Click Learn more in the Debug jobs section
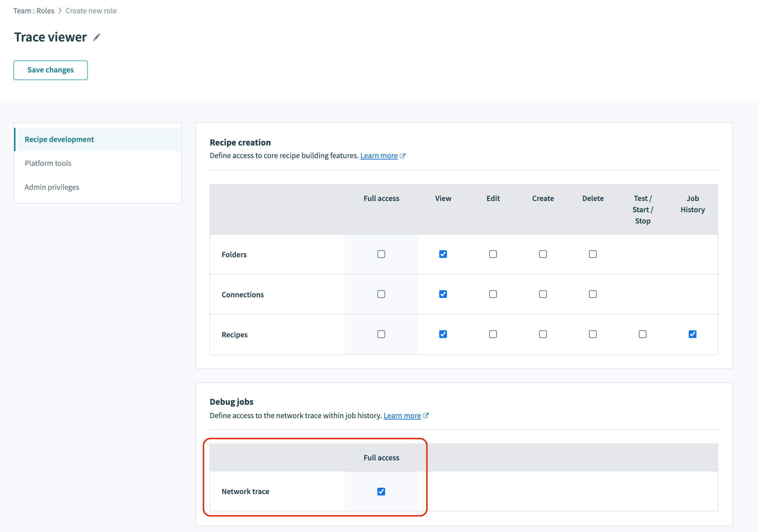This screenshot has width=759, height=532. (402, 415)
